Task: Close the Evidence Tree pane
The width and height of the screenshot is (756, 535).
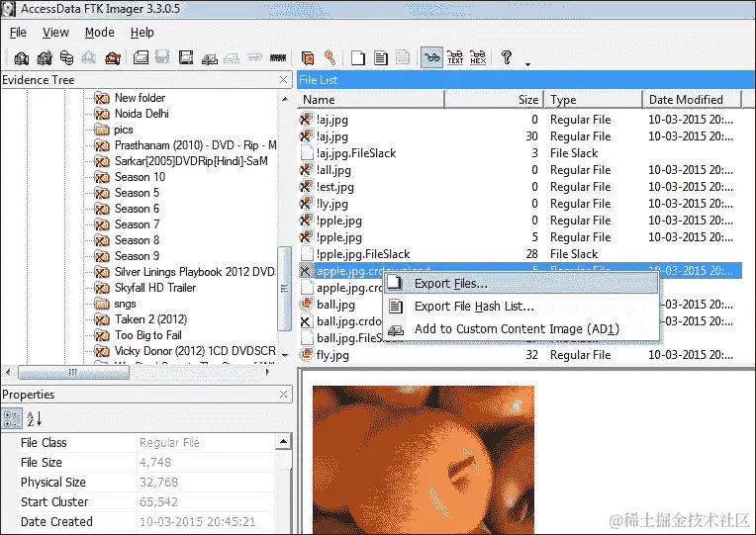Action: 283,79
